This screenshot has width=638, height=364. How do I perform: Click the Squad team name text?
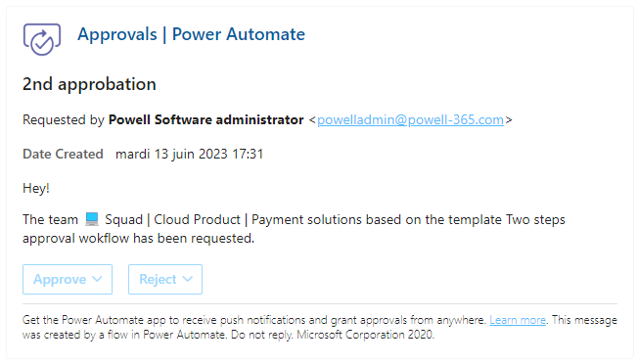(x=123, y=219)
